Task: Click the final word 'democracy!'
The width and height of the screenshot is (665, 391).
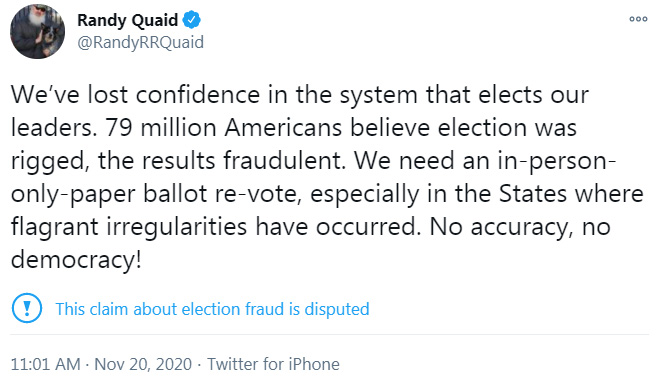Action: click(x=76, y=259)
